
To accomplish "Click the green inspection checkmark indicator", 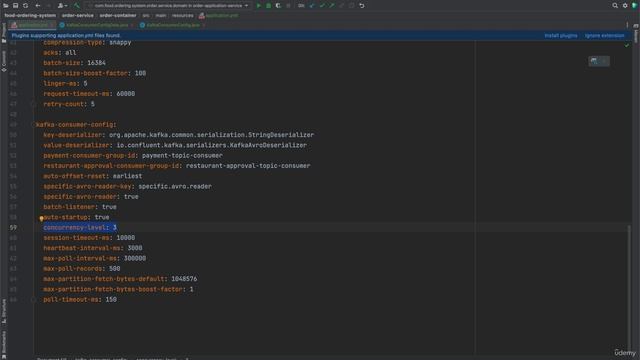I will point(627,45).
